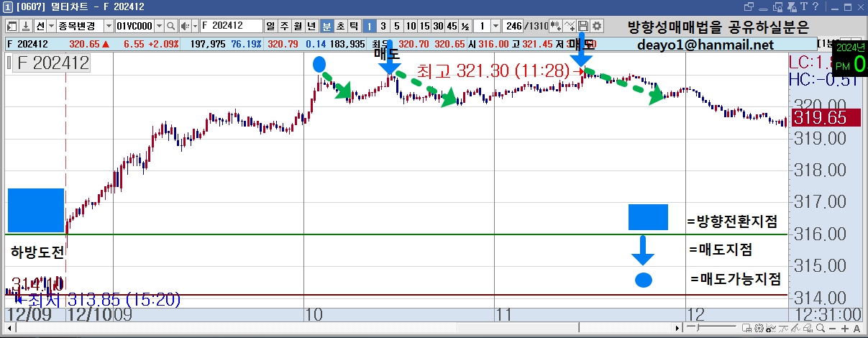Open chart settings gear icon in top toolbar
Viewport: 868px width, 338px height.
(597, 26)
